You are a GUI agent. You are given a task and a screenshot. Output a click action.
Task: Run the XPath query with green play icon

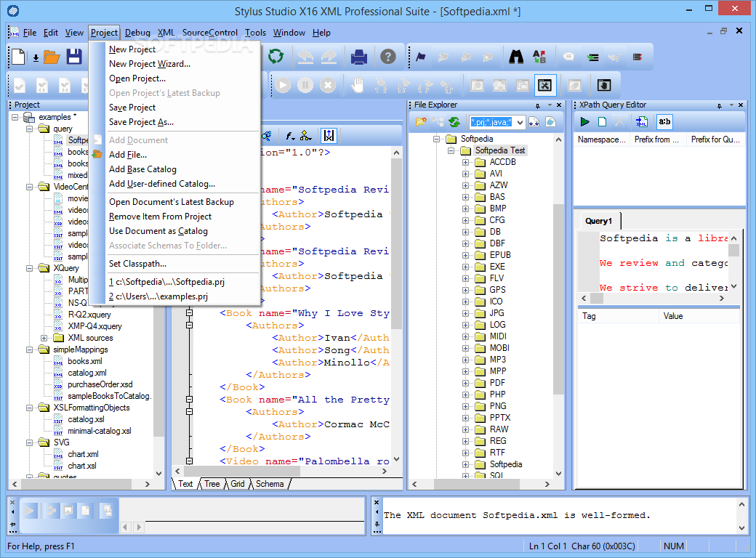click(585, 122)
